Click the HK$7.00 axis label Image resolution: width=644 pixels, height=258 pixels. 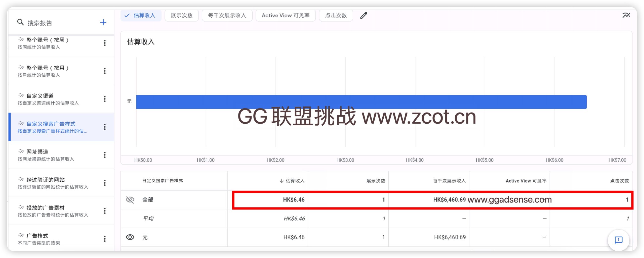pos(617,160)
